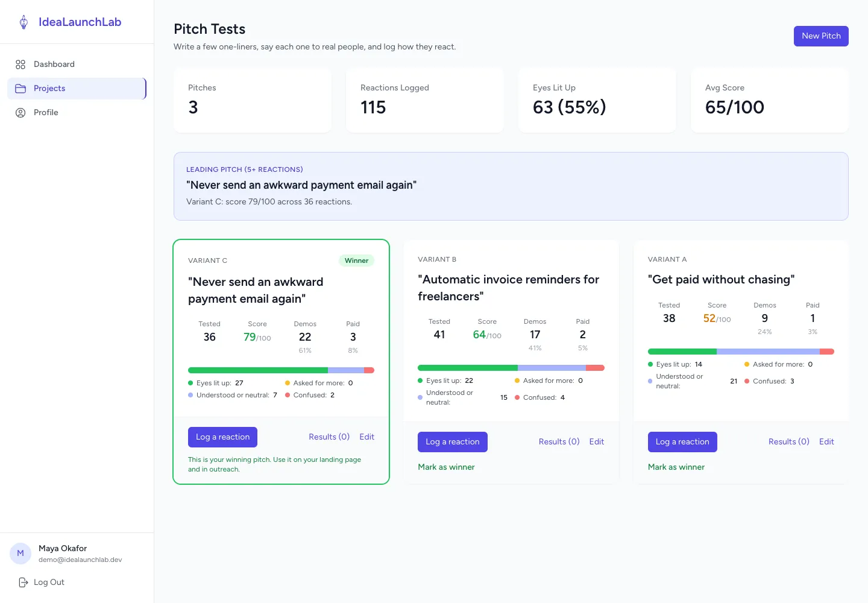The height and width of the screenshot is (603, 868).
Task: Click the Dashboard grid icon in sidebar
Action: tap(20, 65)
